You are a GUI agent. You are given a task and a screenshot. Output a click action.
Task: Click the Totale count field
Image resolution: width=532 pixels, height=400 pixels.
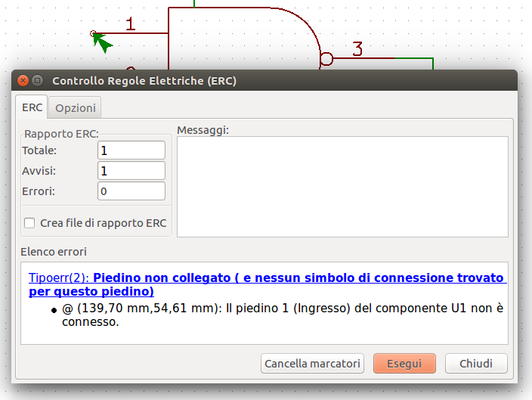pos(131,150)
